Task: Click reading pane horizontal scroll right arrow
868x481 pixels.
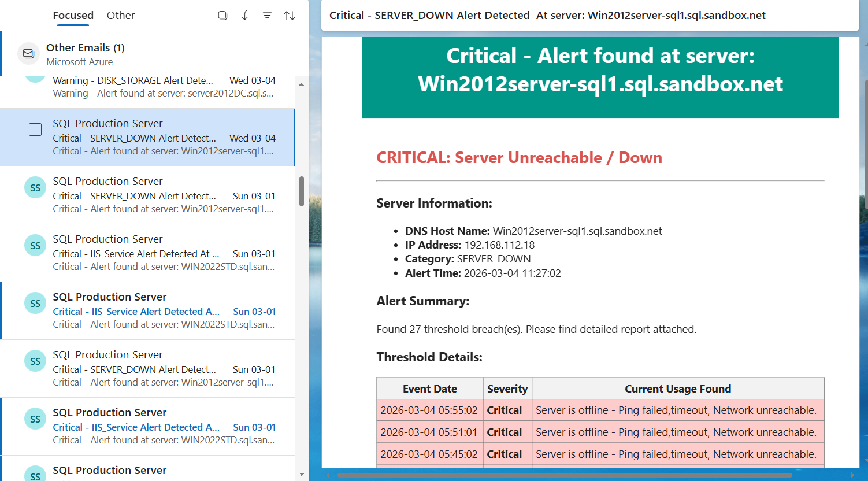Action: (852, 475)
